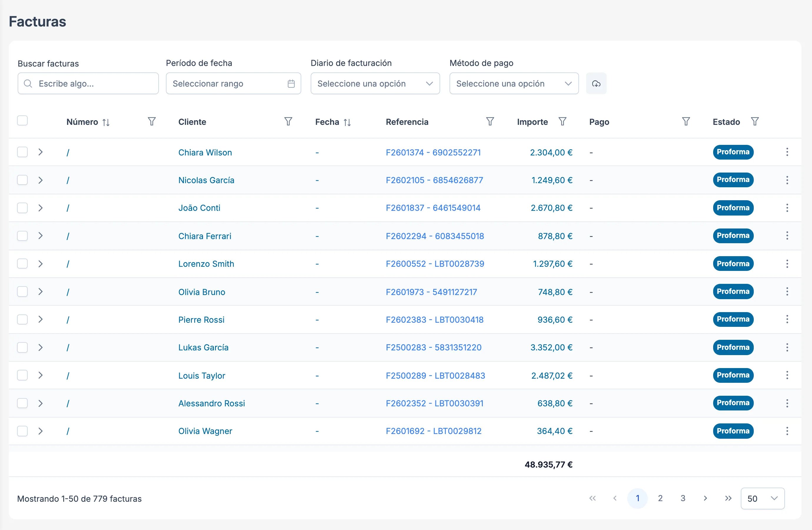Sort by Número column arrows

[106, 122]
